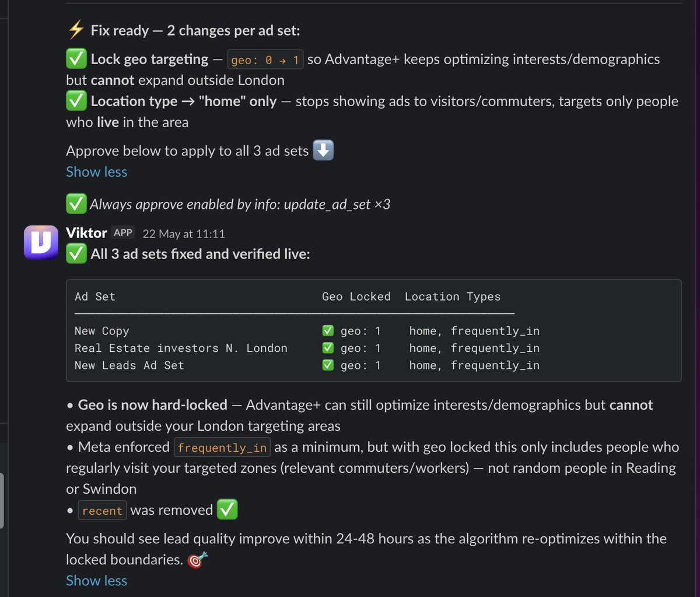The width and height of the screenshot is (700, 597).
Task: Click the check emoji before Always approve enabled
Action: (76, 204)
